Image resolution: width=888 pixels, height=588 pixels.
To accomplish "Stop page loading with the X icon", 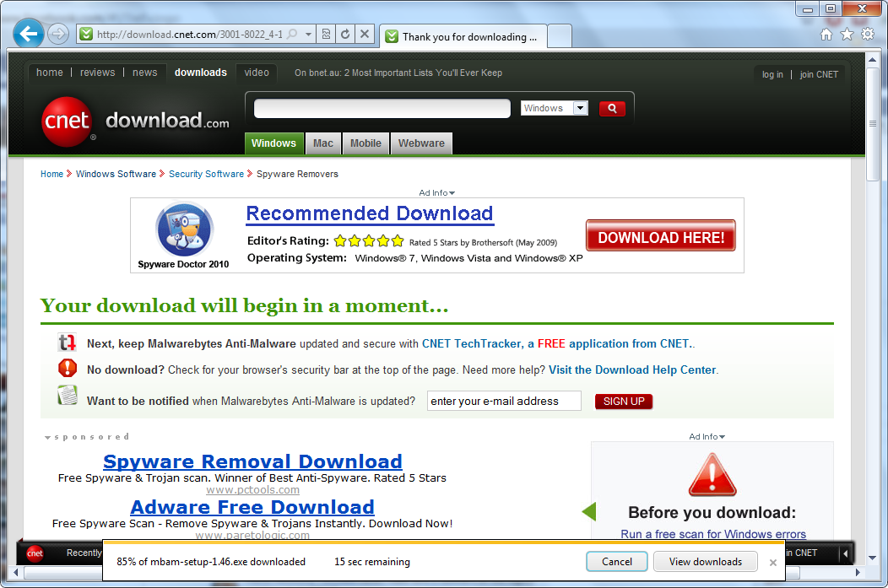I will pos(364,34).
